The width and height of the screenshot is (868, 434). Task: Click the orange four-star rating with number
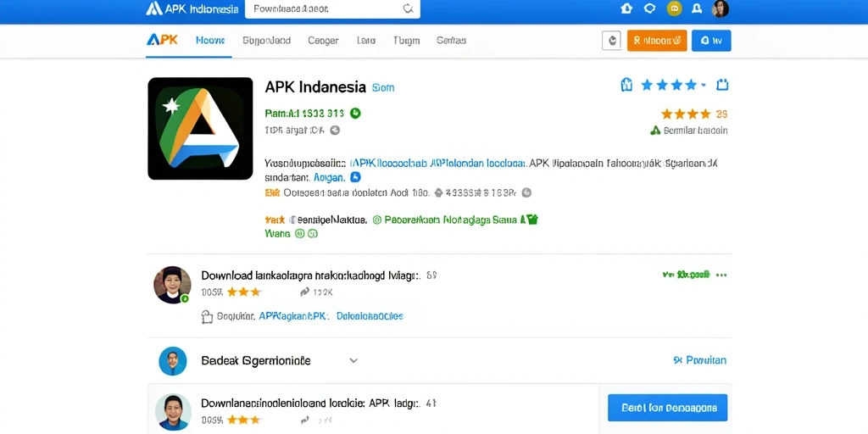click(694, 114)
